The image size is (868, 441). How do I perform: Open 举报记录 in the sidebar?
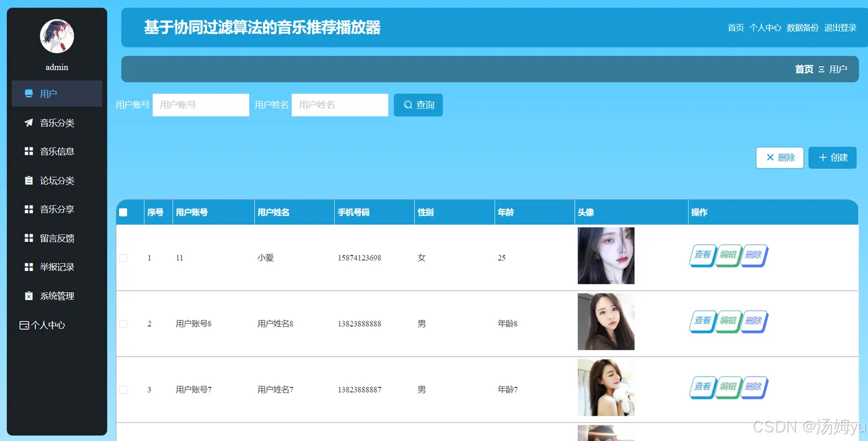tap(57, 267)
